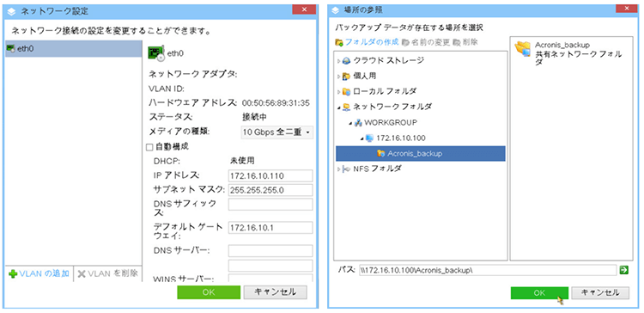Click the Acronis_backup tree row icon
This screenshot has height=313, width=644.
point(380,154)
